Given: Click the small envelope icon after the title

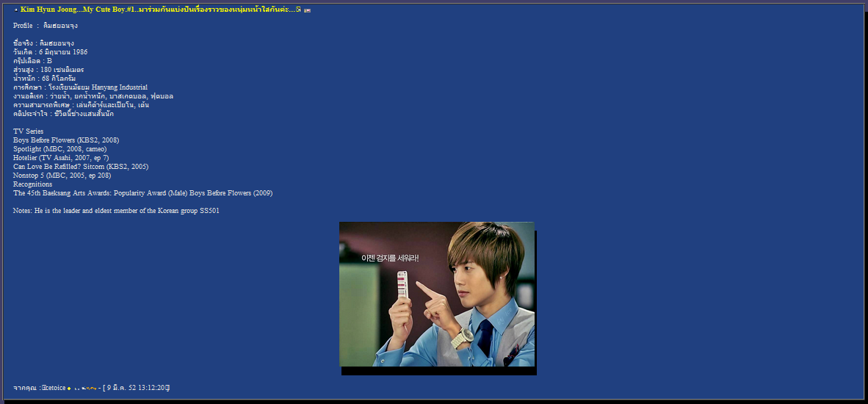Looking at the screenshot, I should (x=307, y=10).
